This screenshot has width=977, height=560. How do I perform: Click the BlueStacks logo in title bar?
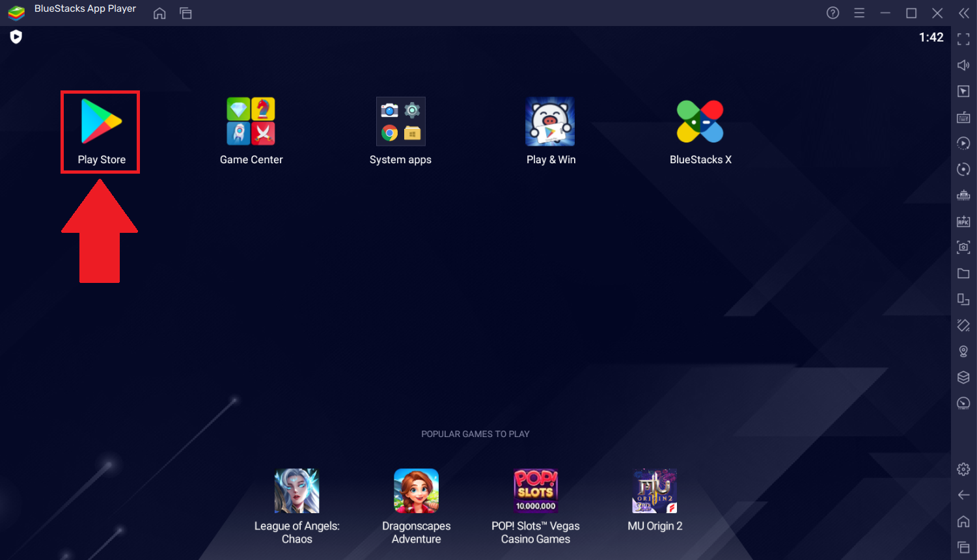point(16,13)
